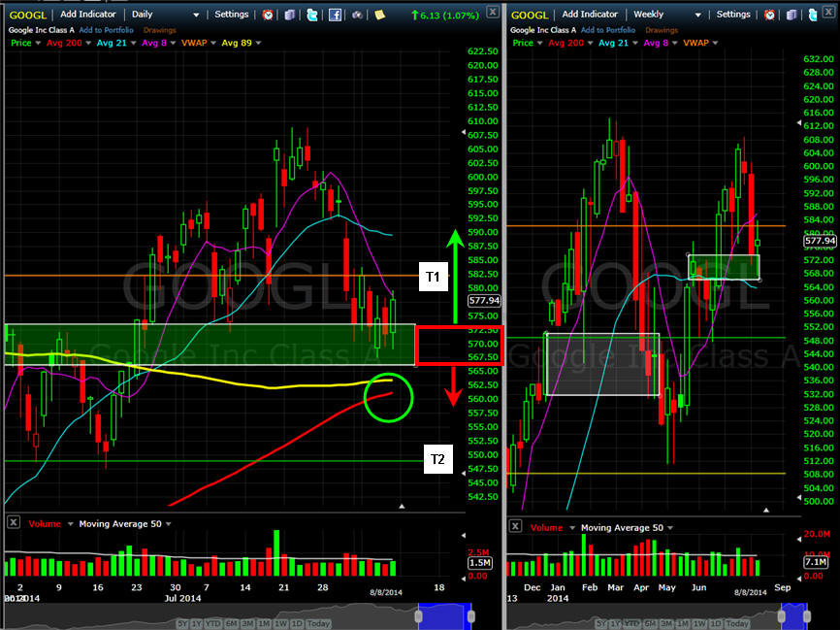Click 577.94 price label on Daily axis
The image size is (840, 630).
pyautogui.click(x=484, y=301)
